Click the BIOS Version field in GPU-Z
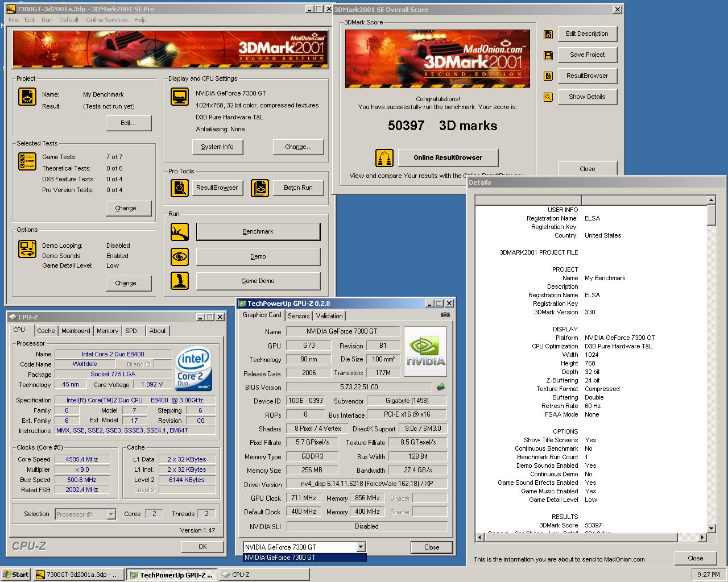This screenshot has height=582, width=728. tap(359, 387)
